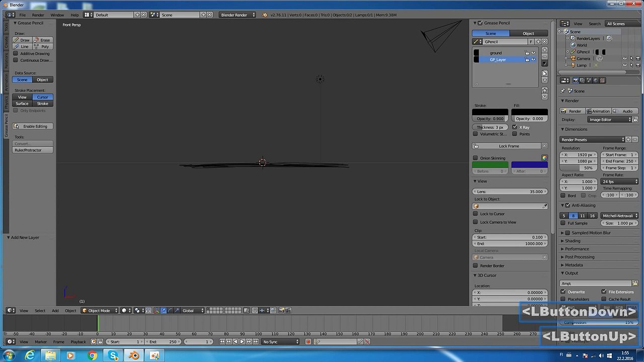
Task: Add a new grease pencil layer with plus icon
Action: point(544,49)
